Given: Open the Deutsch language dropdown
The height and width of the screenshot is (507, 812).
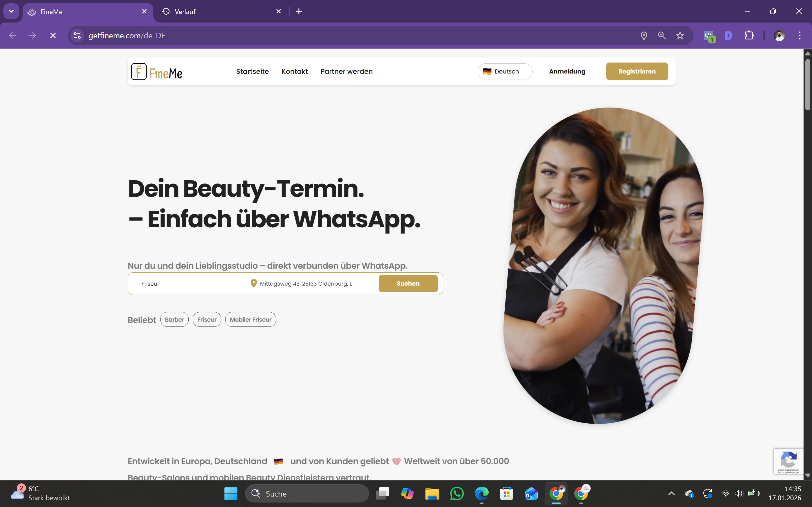Looking at the screenshot, I should pyautogui.click(x=505, y=72).
